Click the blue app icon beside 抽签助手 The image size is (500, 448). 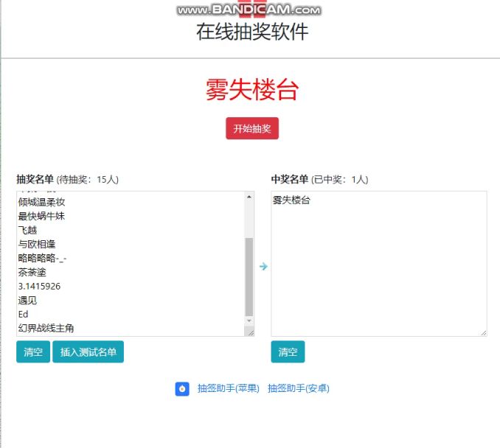click(x=183, y=388)
